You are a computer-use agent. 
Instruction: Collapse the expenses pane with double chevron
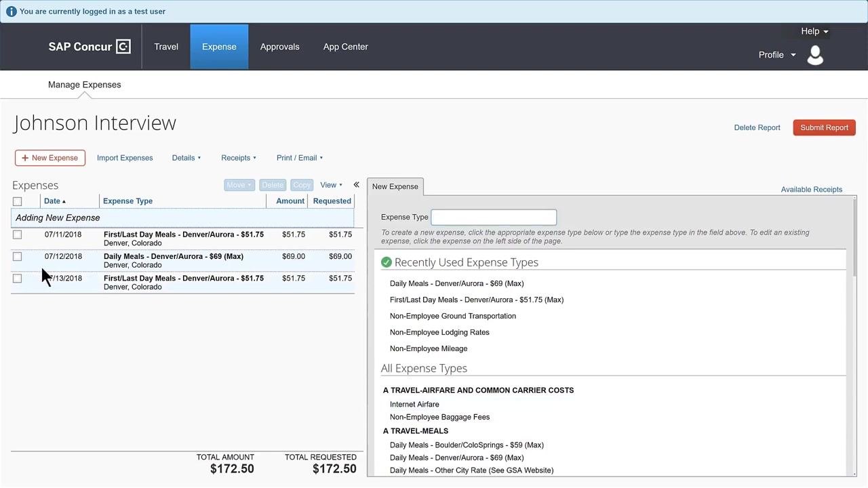tap(356, 184)
